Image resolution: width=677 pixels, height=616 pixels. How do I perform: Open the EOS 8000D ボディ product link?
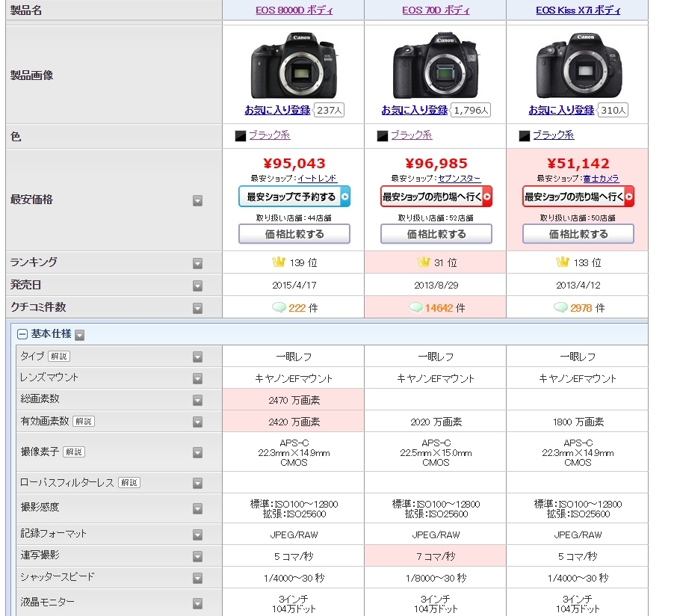tap(294, 10)
